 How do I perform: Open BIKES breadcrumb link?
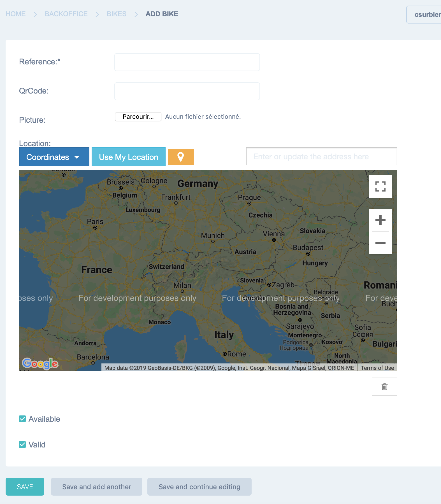point(117,14)
